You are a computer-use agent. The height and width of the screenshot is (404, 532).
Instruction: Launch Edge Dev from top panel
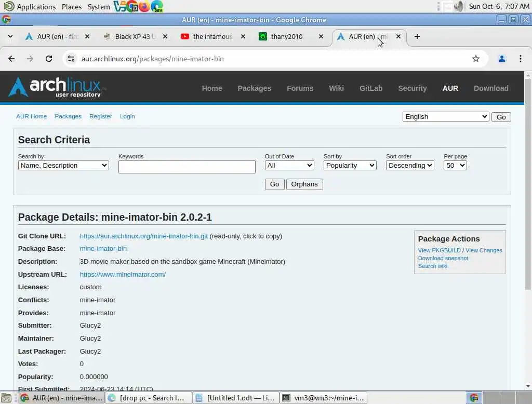157,6
